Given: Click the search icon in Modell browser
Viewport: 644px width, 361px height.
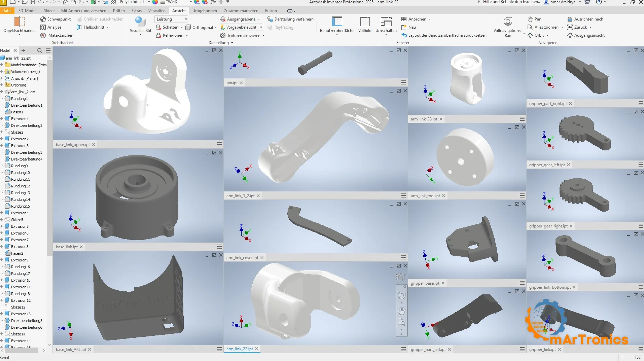Looking at the screenshot, I should point(40,50).
